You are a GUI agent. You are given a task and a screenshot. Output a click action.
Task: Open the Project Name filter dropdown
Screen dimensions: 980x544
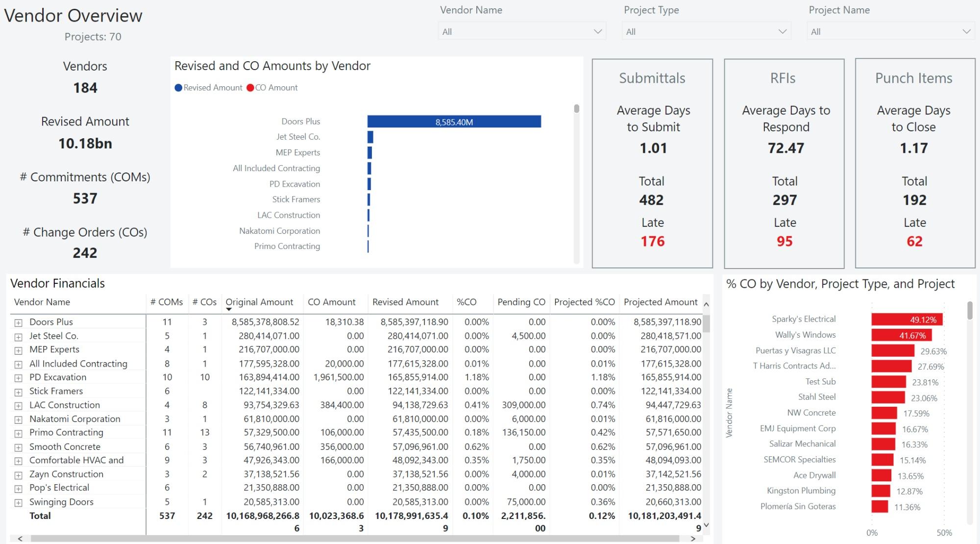(966, 31)
